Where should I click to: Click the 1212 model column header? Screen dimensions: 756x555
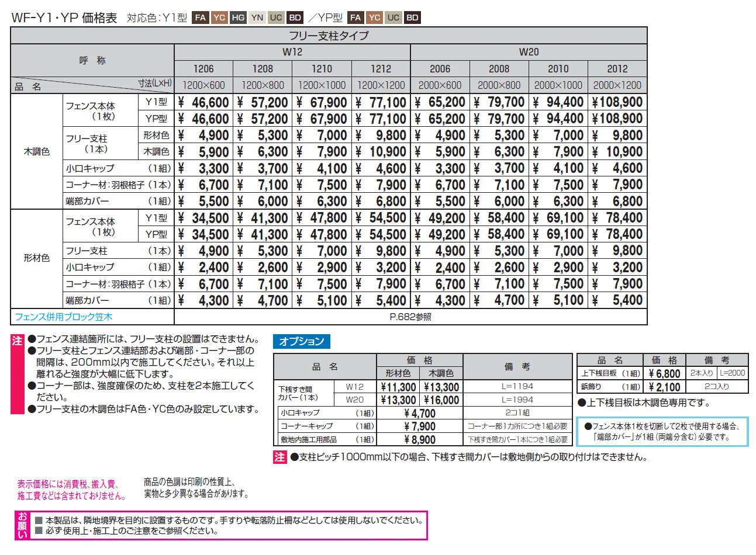click(381, 68)
